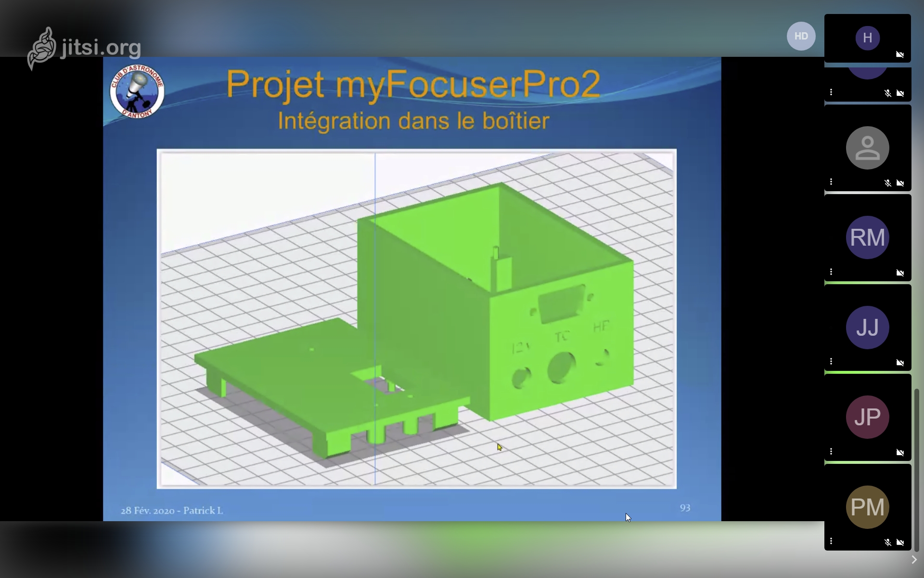Click camera-off icon on JJ's tile

(900, 363)
